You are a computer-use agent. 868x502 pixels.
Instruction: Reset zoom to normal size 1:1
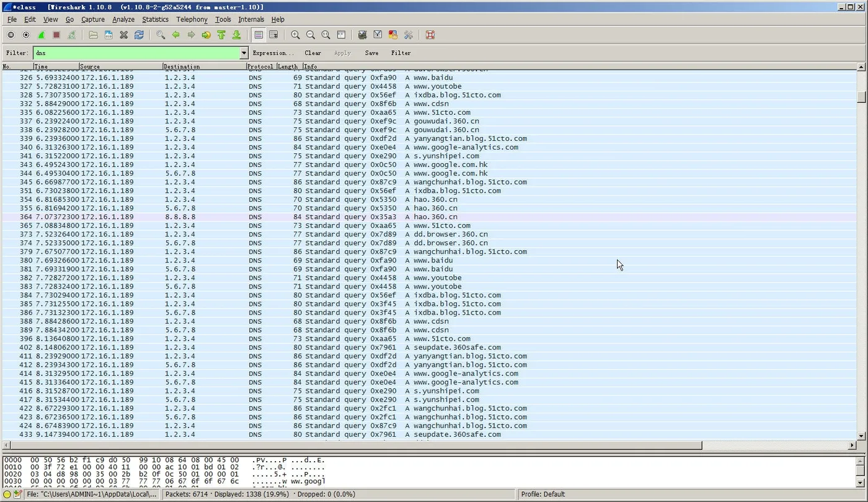pos(325,35)
